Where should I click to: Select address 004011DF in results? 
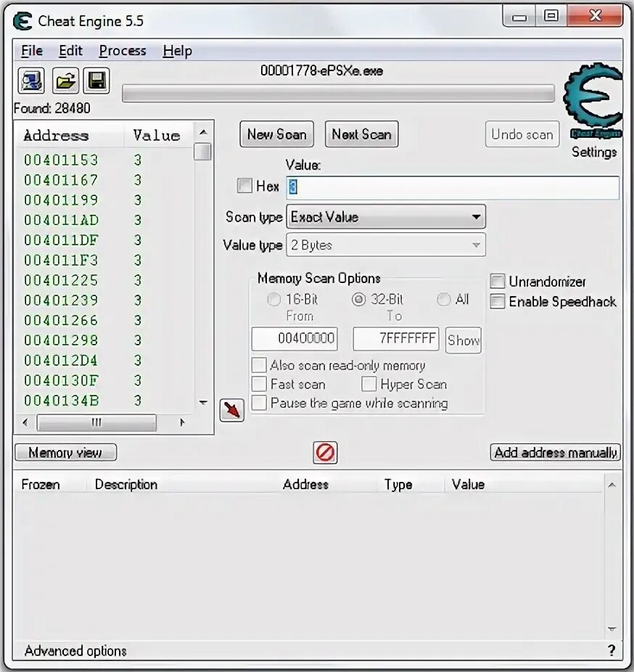[x=61, y=240]
